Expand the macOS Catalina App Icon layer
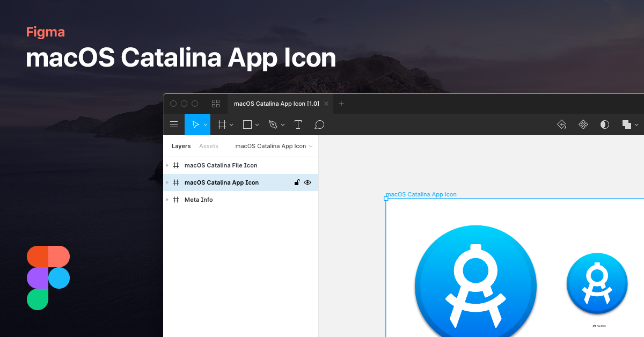Screen dimensions: 644x337 pyautogui.click(x=167, y=182)
